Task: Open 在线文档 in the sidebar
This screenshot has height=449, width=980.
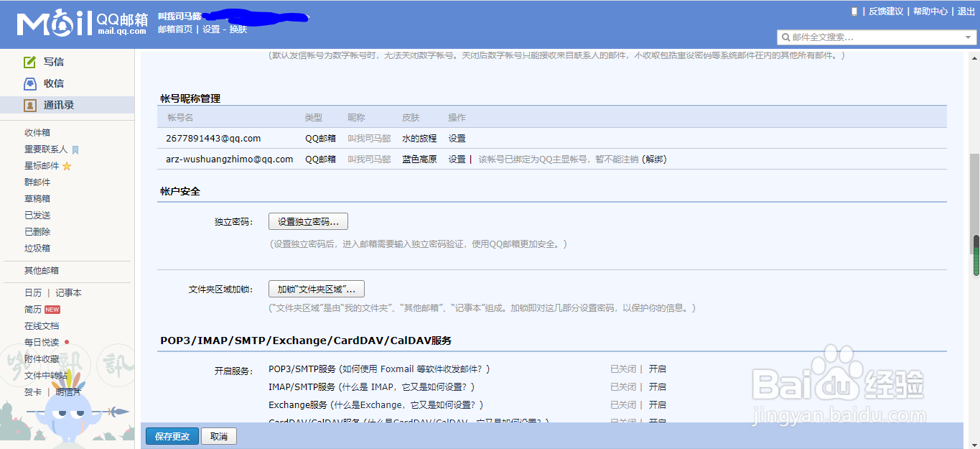Action: [x=42, y=326]
